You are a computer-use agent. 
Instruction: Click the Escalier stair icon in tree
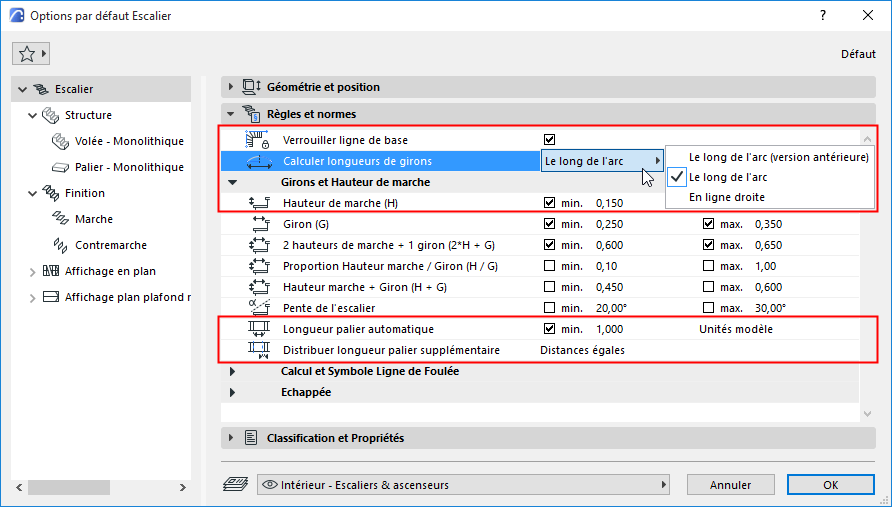click(x=42, y=89)
